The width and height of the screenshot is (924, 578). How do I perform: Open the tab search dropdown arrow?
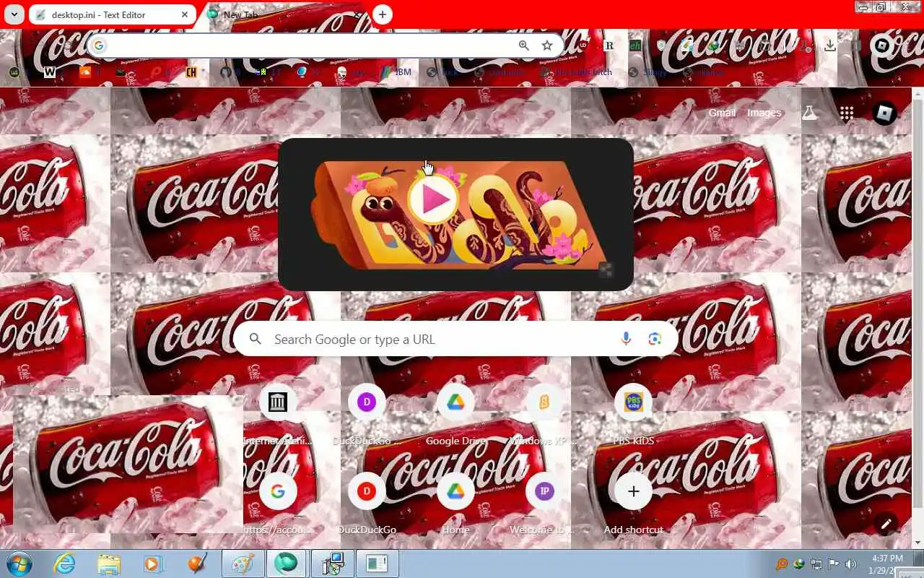[x=14, y=14]
